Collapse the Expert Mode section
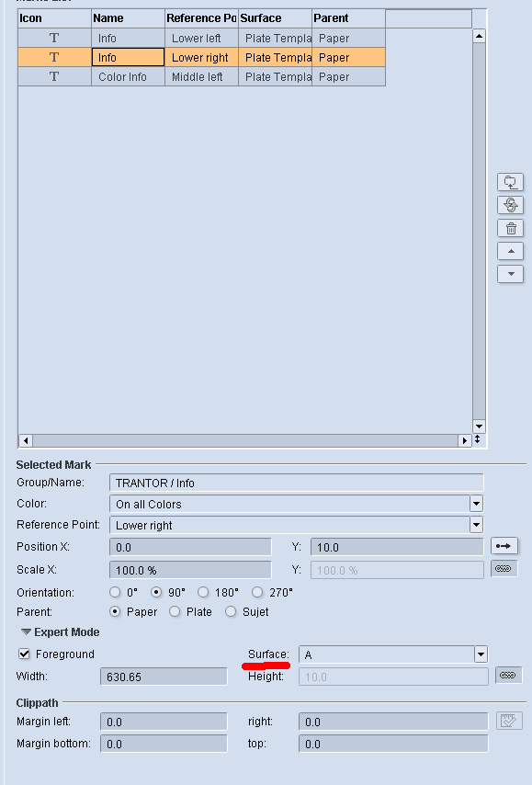Screen dimensions: 532x785 [x=26, y=632]
